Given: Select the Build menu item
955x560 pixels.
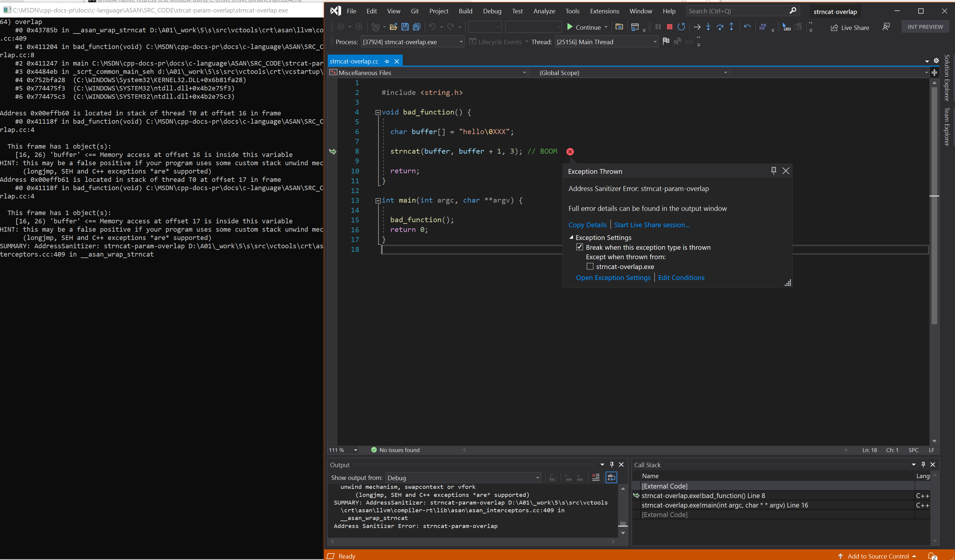Looking at the screenshot, I should 464,11.
